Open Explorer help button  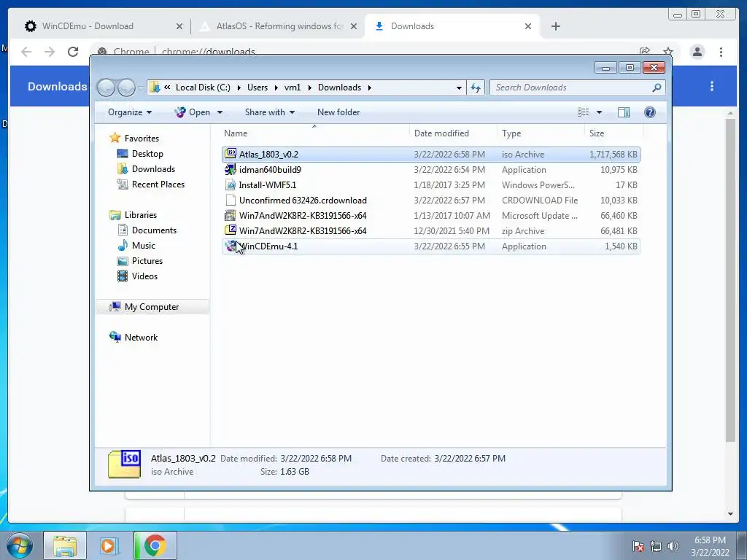pos(650,112)
